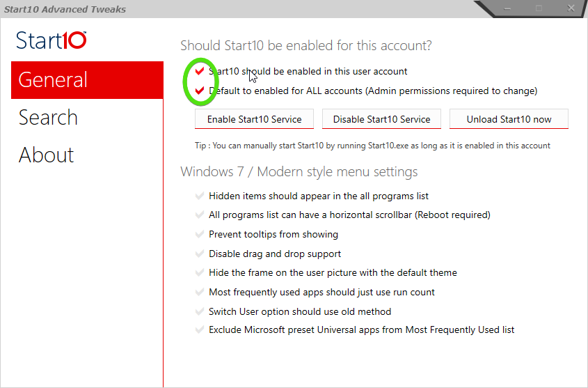Open the General settings tab
The height and width of the screenshot is (388, 588).
[x=87, y=80]
